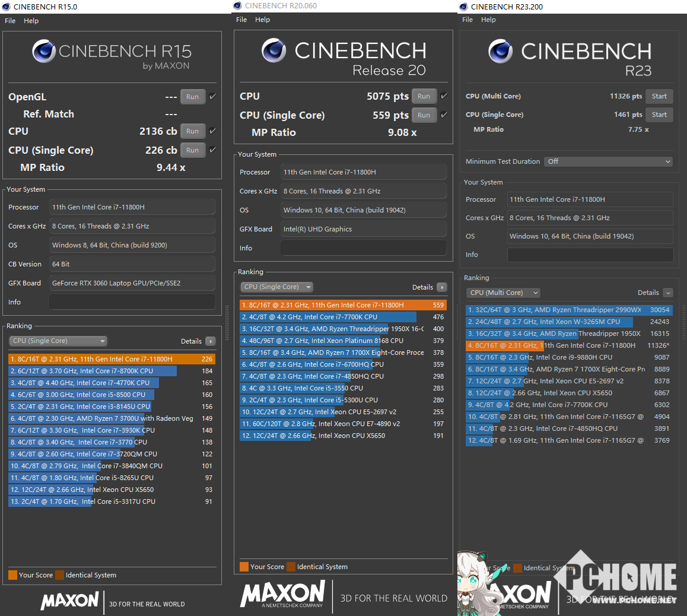Click the Info input field in R15
The width and height of the screenshot is (687, 616).
tap(132, 302)
